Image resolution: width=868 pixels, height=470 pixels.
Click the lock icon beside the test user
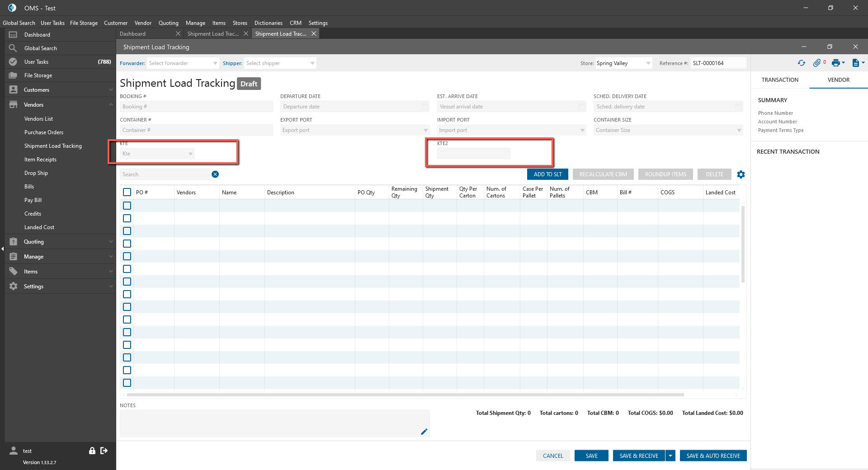click(92, 451)
